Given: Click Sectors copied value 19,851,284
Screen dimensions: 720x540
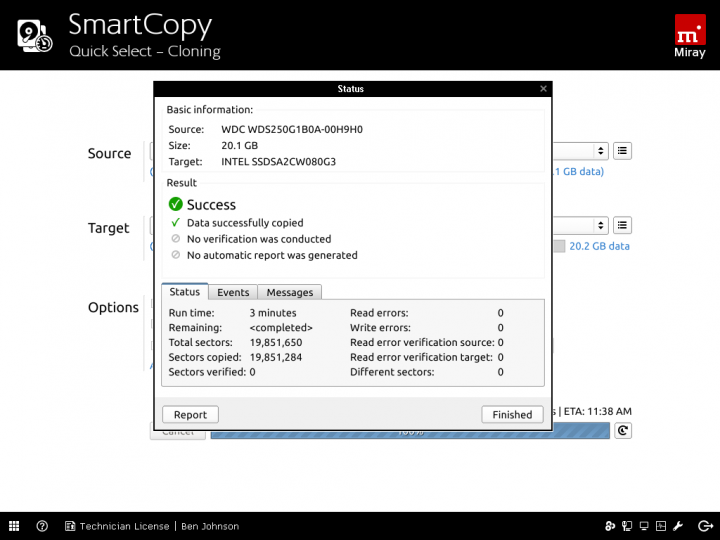Looking at the screenshot, I should 276,357.
